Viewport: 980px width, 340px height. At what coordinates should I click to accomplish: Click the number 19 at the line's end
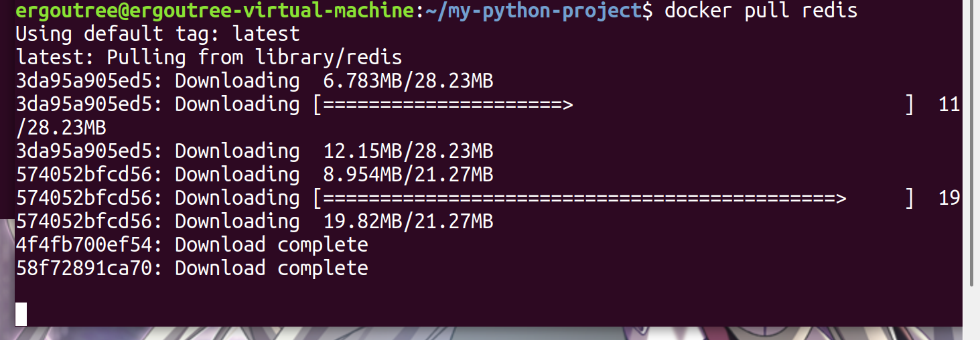(949, 198)
